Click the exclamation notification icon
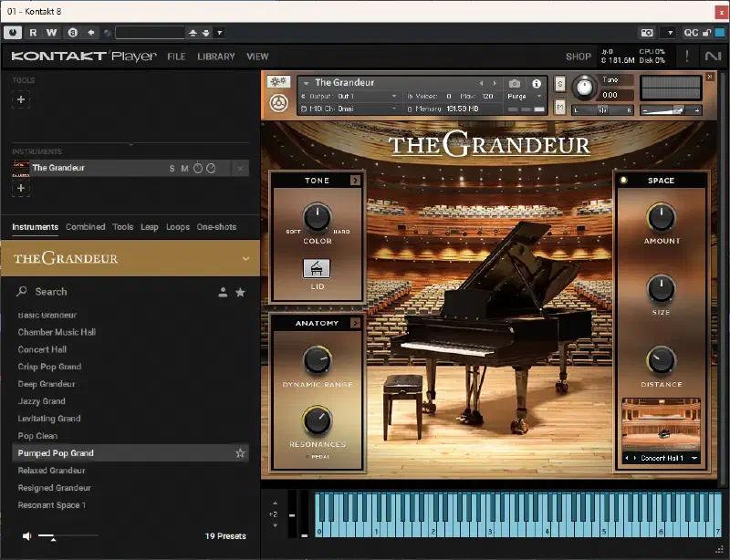 tap(687, 57)
